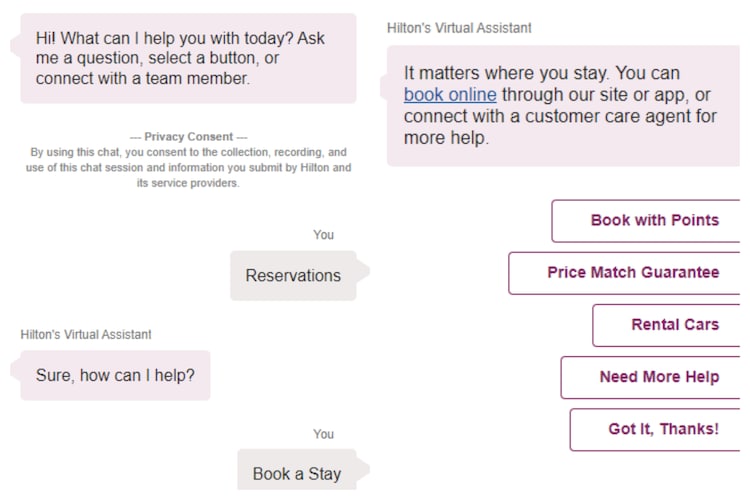Click the You label above Reservations
Viewport: 750px width, 500px height.
click(323, 235)
